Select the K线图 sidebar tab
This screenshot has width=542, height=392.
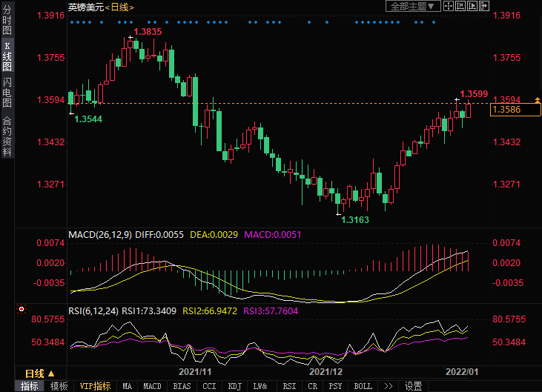(7, 57)
